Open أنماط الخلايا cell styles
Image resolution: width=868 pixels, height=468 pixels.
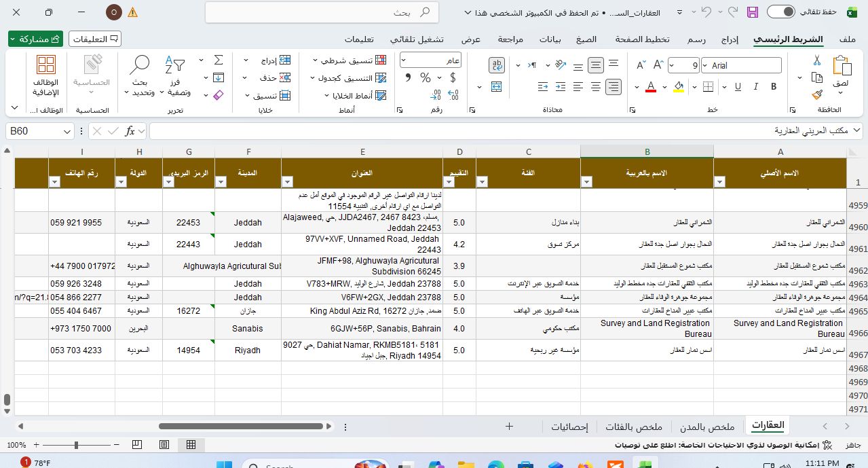[x=356, y=95]
